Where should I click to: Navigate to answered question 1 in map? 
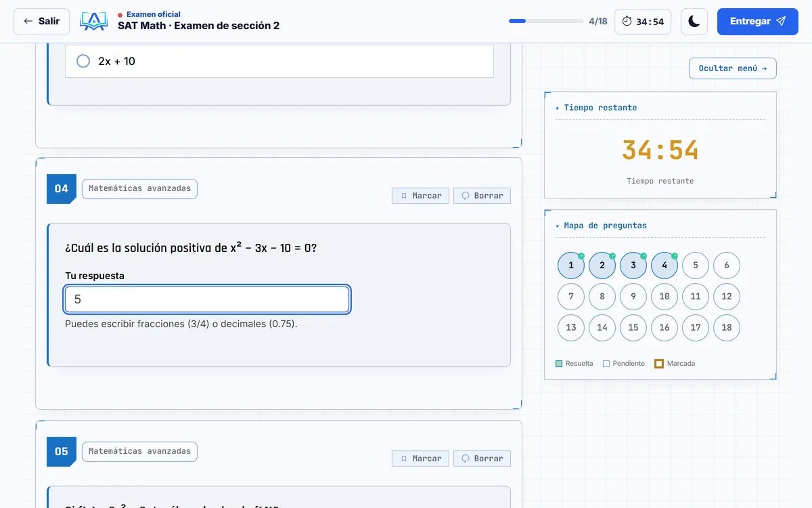(571, 266)
